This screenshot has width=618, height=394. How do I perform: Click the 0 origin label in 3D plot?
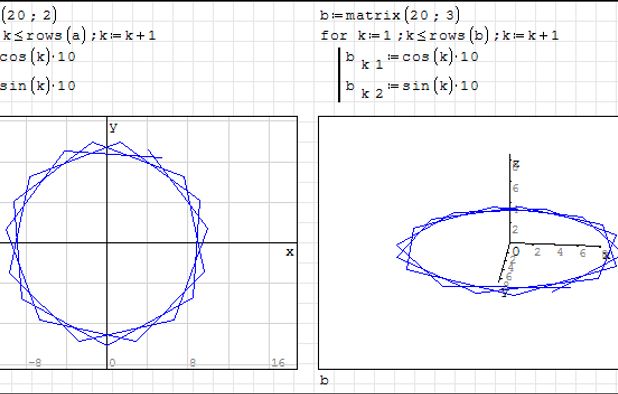click(x=516, y=251)
